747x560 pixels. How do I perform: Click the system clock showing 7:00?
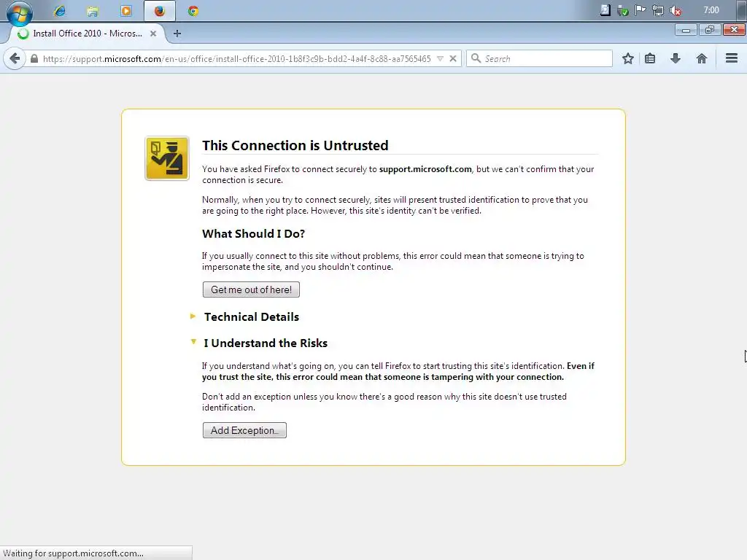point(711,10)
